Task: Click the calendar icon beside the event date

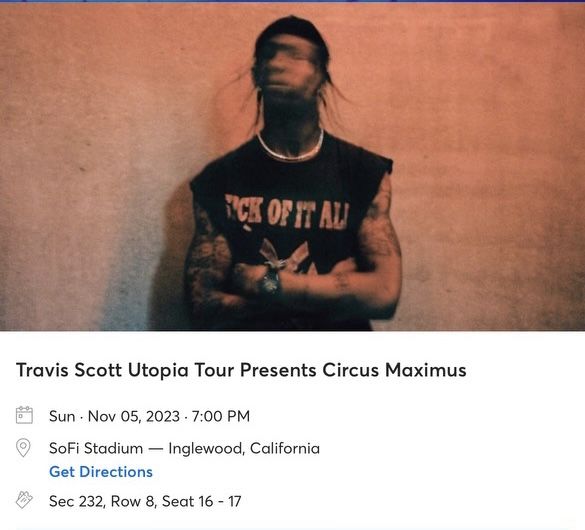Action: [x=24, y=415]
